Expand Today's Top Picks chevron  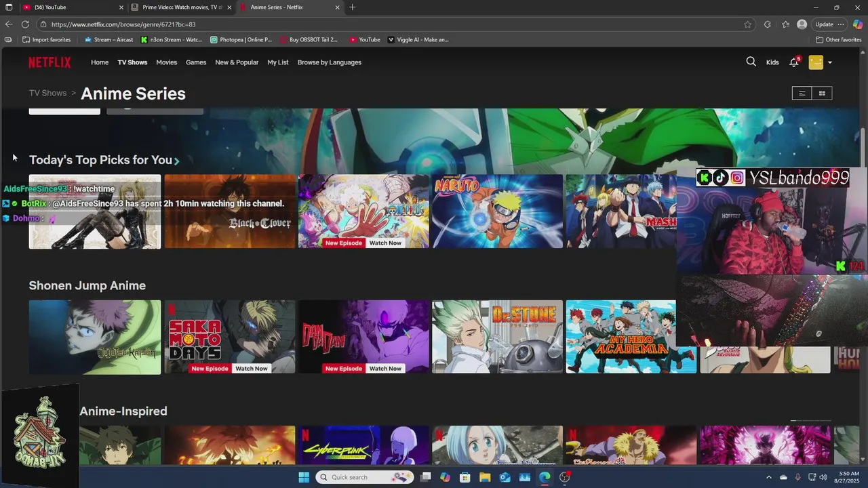[x=176, y=161]
